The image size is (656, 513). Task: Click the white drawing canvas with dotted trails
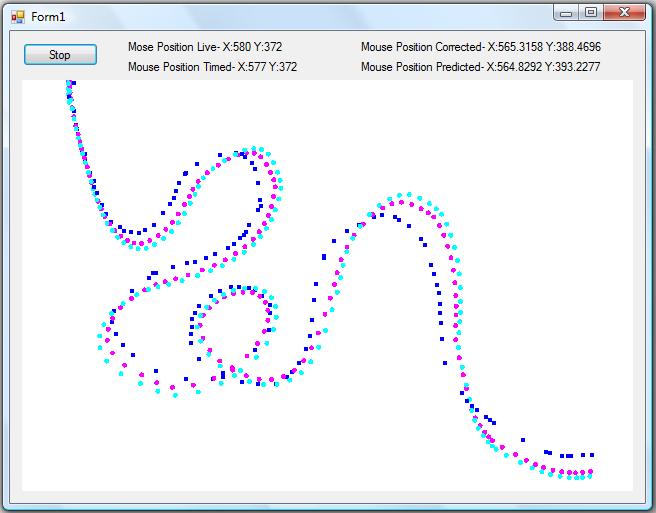point(327,285)
